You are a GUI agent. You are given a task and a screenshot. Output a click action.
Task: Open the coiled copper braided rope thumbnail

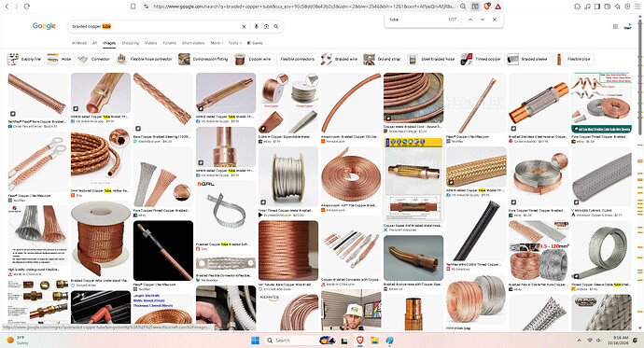[x=101, y=157]
